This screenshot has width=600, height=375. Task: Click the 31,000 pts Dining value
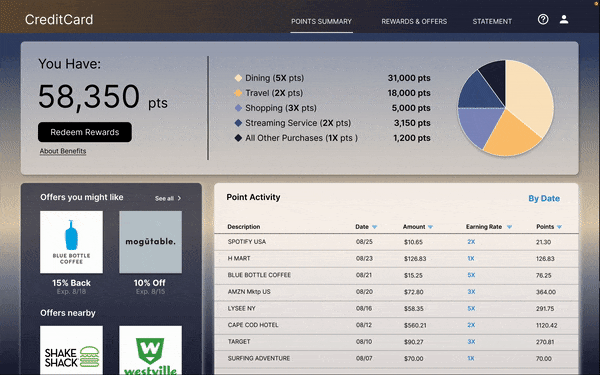click(409, 78)
